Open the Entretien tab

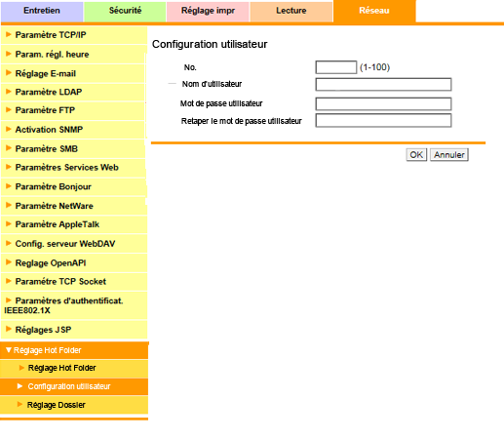click(42, 11)
